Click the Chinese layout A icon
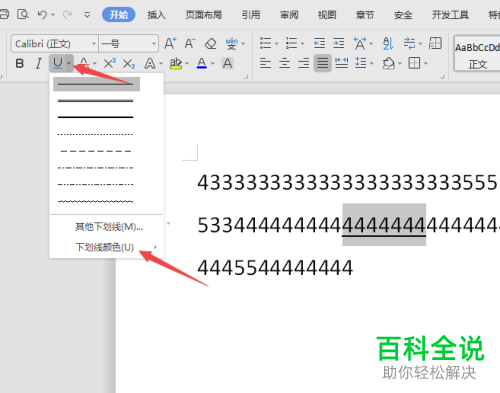 coord(360,44)
